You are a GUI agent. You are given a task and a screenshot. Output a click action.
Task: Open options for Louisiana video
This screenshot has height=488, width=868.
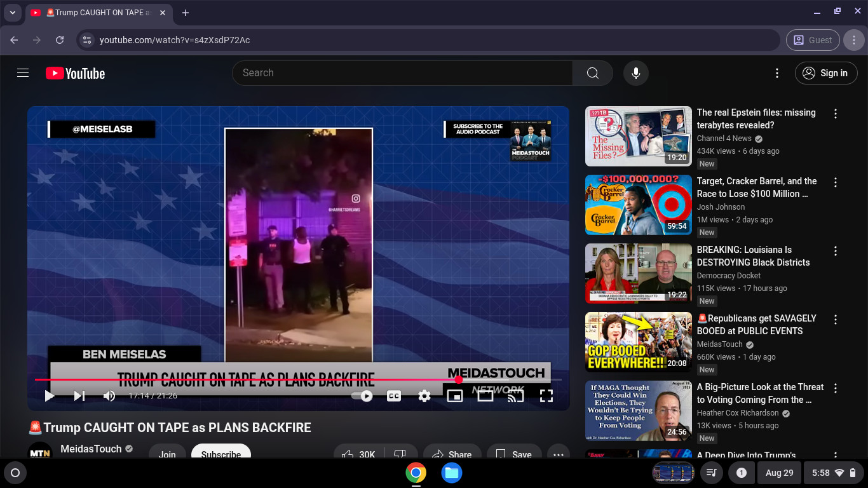click(836, 251)
